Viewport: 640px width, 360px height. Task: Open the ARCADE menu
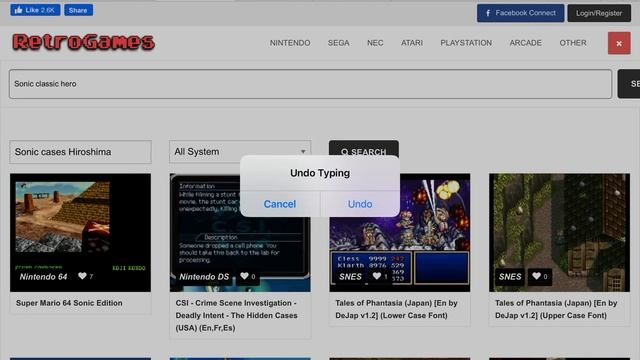tap(525, 43)
